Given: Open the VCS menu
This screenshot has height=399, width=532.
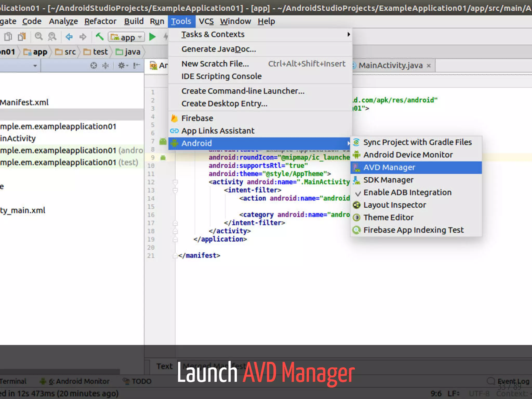Looking at the screenshot, I should click(x=206, y=21).
